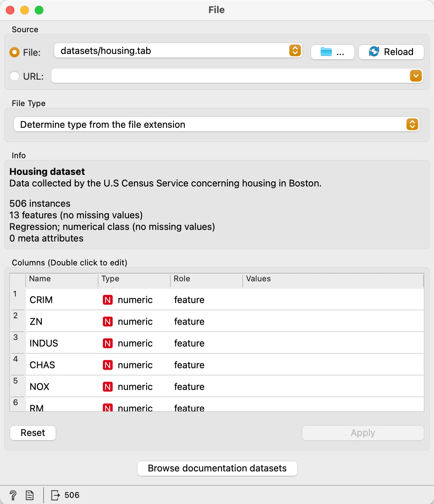Open the file type dropdown
The width and height of the screenshot is (434, 504).
[216, 125]
